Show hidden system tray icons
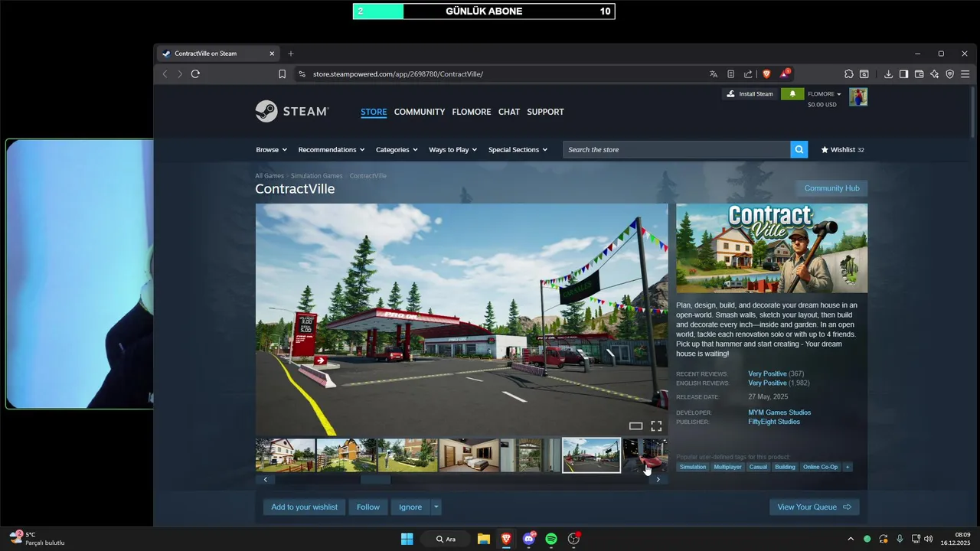980x551 pixels. [x=850, y=539]
